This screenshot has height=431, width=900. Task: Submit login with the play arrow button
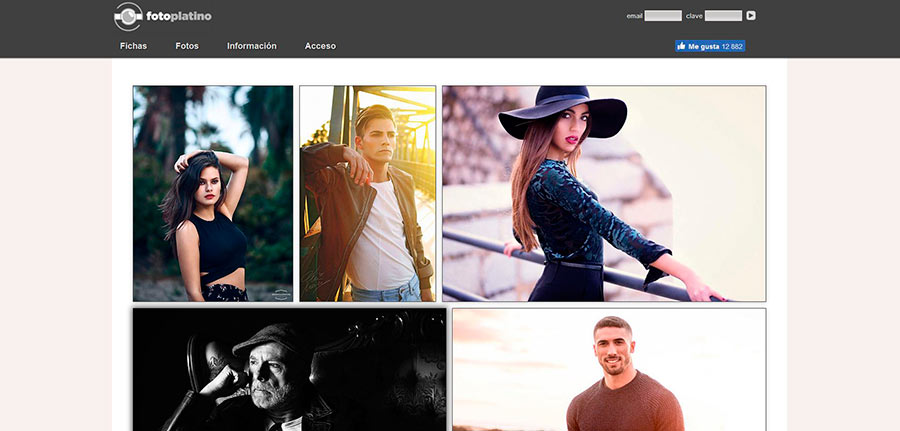coord(751,15)
